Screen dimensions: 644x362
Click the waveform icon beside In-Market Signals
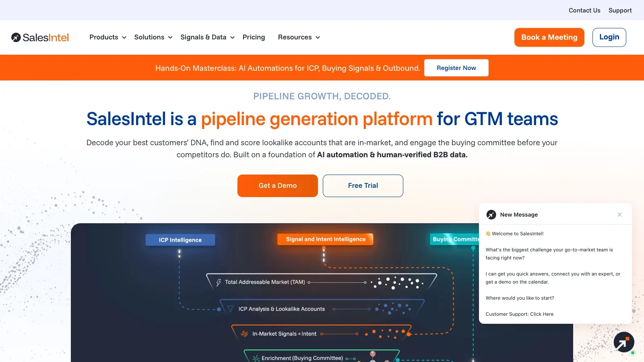[244, 334]
